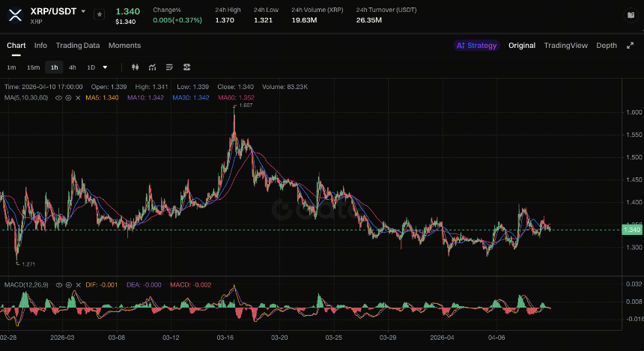Open MA indicator settings gear
The height and width of the screenshot is (351, 644).
point(68,98)
